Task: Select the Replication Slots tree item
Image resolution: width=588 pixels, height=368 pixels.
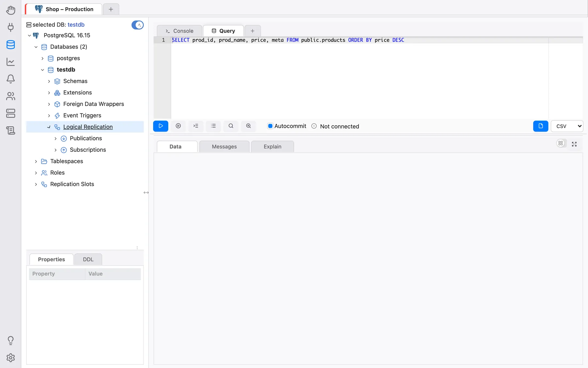Action: pyautogui.click(x=72, y=184)
